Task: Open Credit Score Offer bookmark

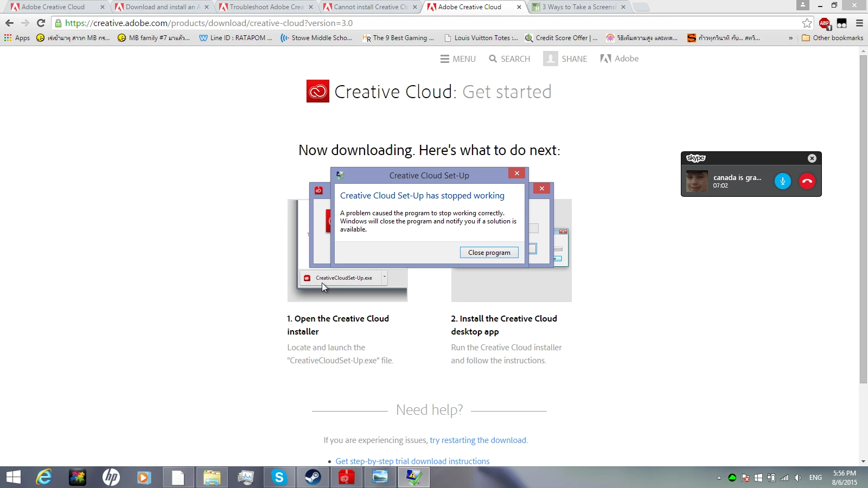Action: 561,38
